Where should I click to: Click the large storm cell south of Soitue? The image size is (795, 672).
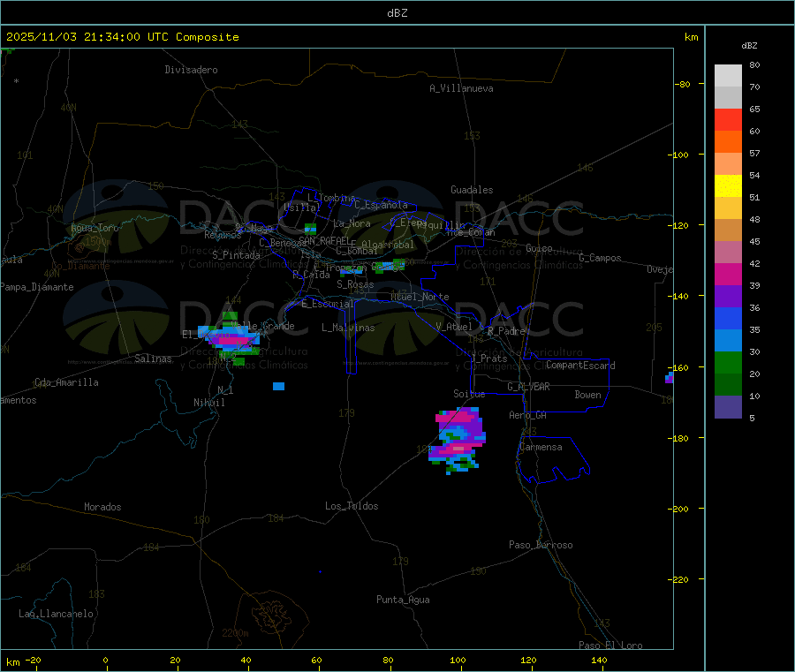point(458,440)
